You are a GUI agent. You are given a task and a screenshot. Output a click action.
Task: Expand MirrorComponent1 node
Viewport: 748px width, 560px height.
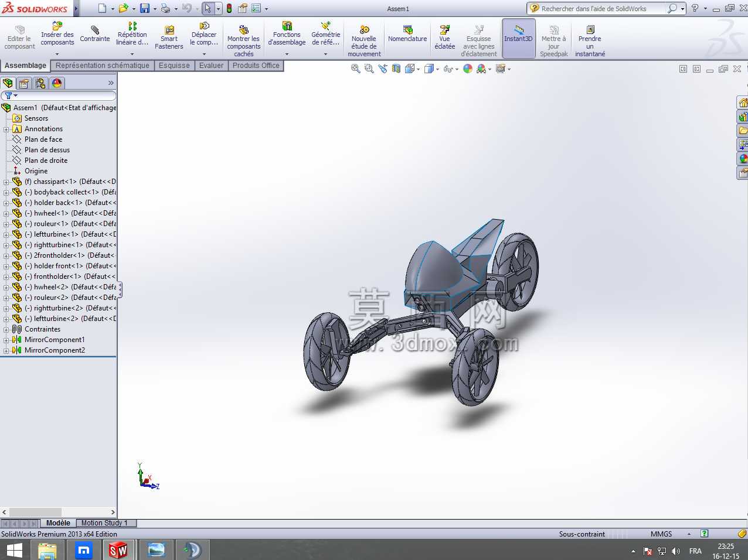[x=6, y=340]
